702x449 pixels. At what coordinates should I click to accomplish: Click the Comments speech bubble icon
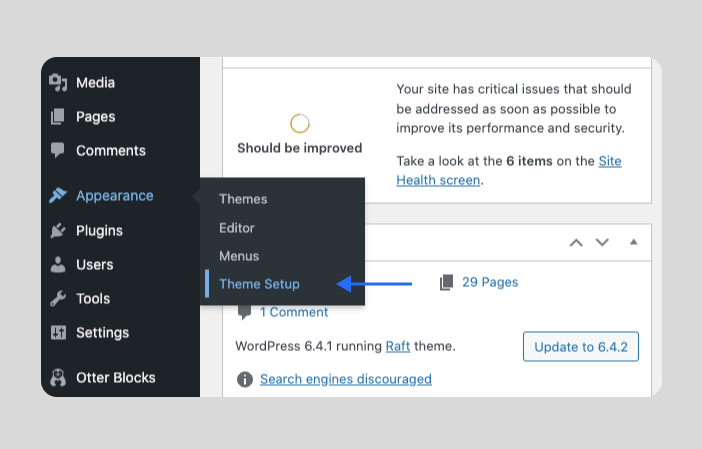point(58,151)
